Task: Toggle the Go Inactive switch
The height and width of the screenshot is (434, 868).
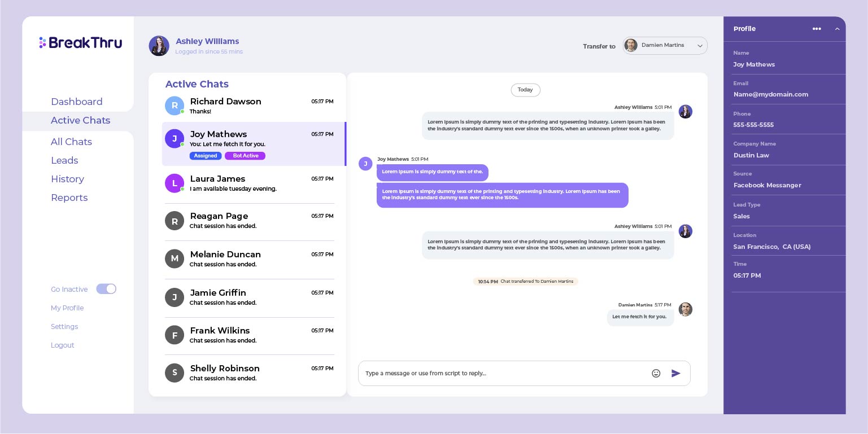Action: [106, 289]
